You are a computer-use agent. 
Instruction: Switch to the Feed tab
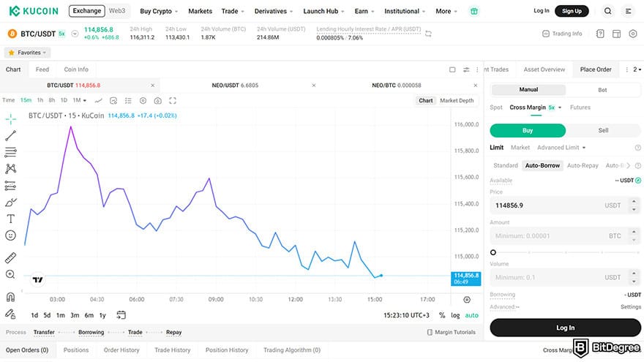tap(42, 69)
